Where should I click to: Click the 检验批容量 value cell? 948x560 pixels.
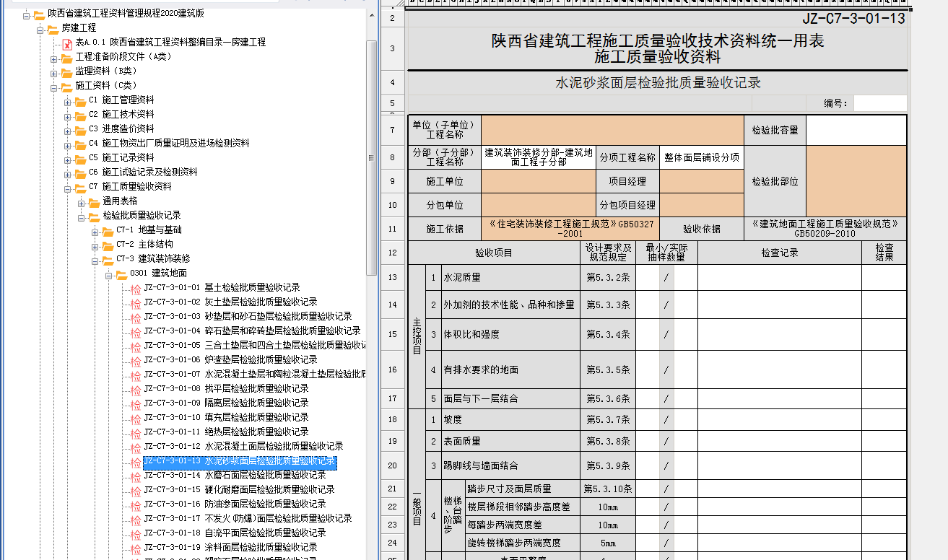(x=855, y=131)
